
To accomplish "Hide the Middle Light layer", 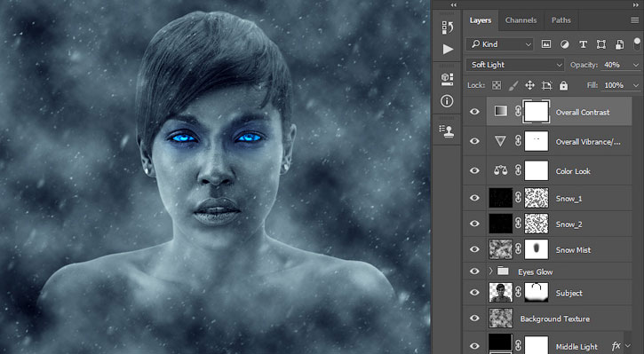I will (x=474, y=346).
